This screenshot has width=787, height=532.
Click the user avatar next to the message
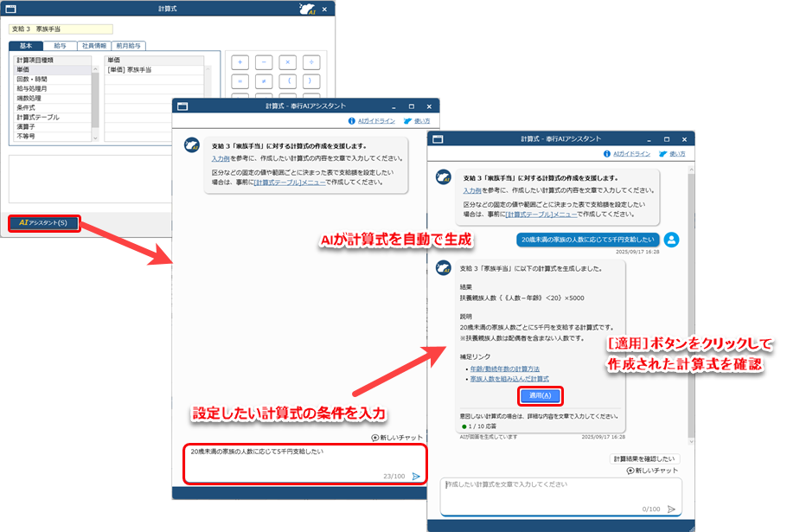tap(671, 241)
